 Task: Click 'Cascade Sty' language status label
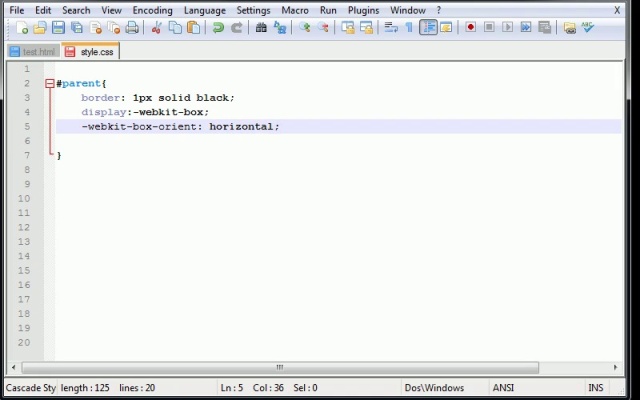pyautogui.click(x=31, y=387)
